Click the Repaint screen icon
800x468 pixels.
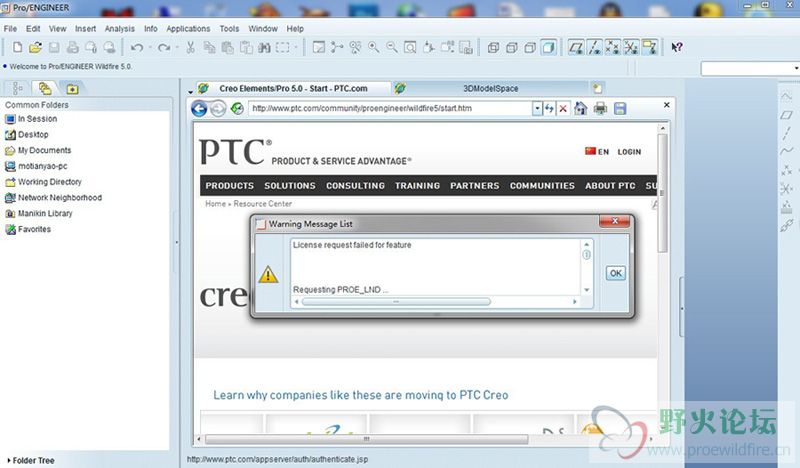point(318,47)
